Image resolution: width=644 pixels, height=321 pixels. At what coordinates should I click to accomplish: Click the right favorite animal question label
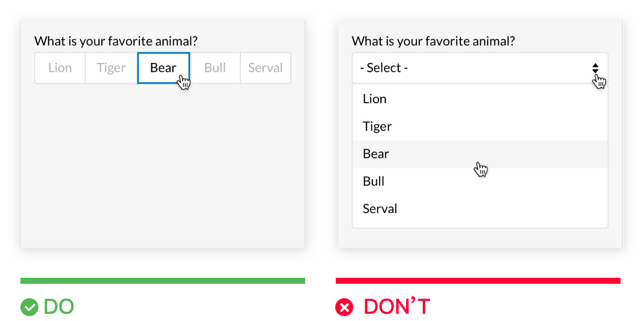pyautogui.click(x=433, y=41)
